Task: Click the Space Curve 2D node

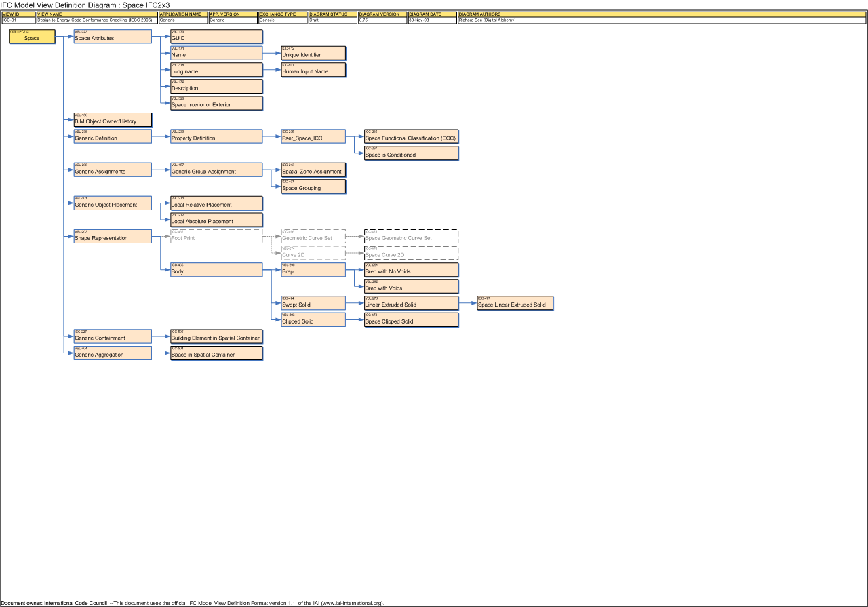Action: tap(412, 253)
